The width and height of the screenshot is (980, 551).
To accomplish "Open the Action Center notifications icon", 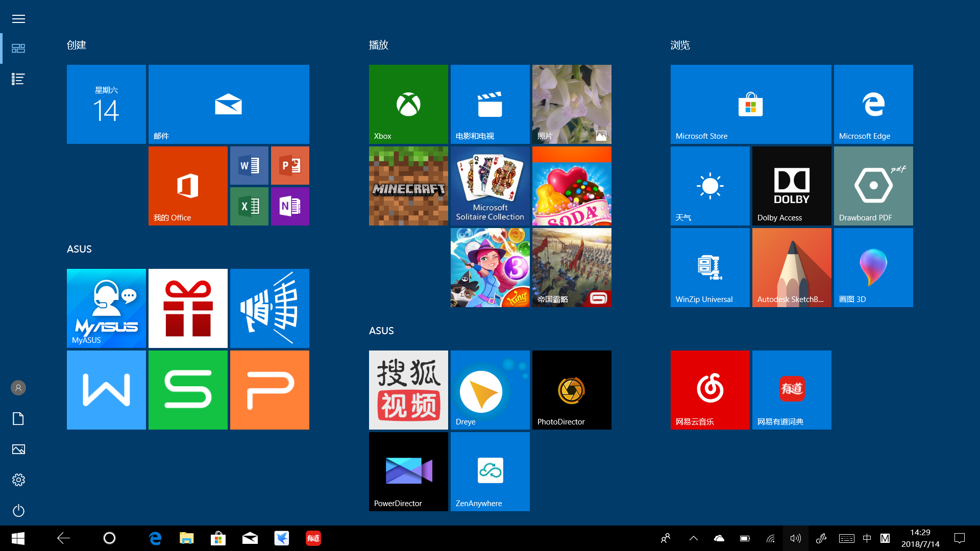I will [x=960, y=538].
